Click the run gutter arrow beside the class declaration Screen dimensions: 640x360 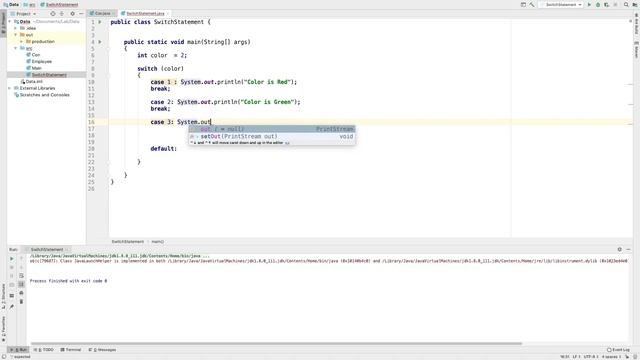pos(100,22)
